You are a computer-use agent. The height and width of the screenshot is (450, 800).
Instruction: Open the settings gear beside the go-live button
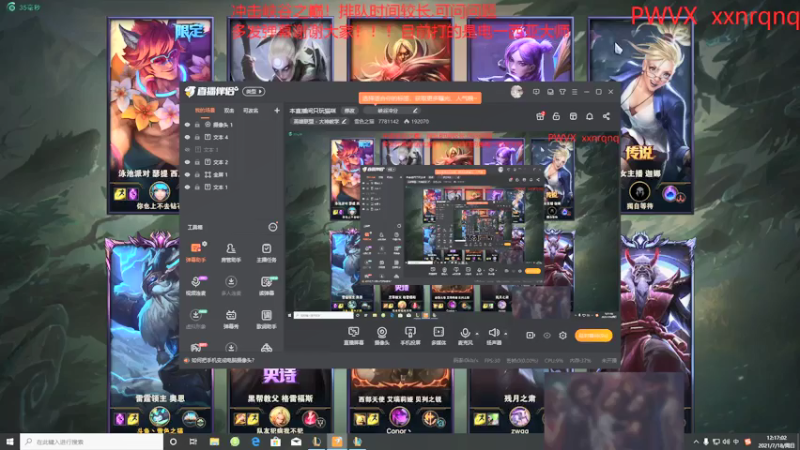pyautogui.click(x=563, y=335)
